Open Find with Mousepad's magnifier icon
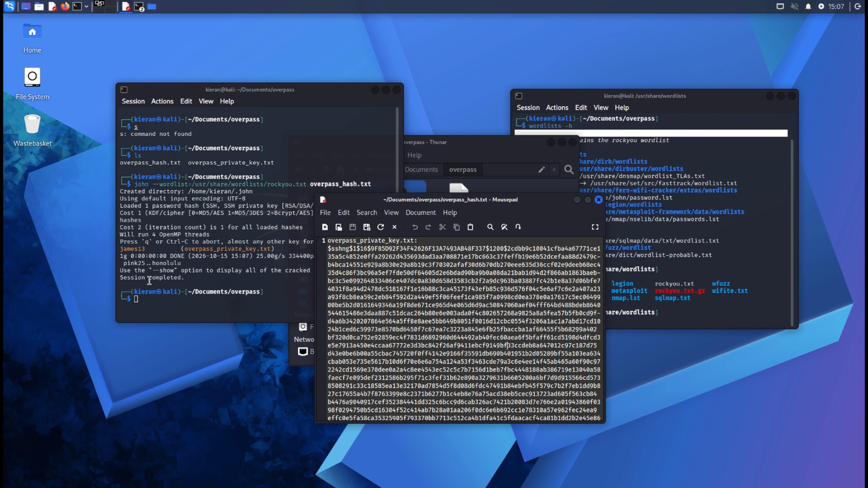This screenshot has height=488, width=868. tap(490, 227)
